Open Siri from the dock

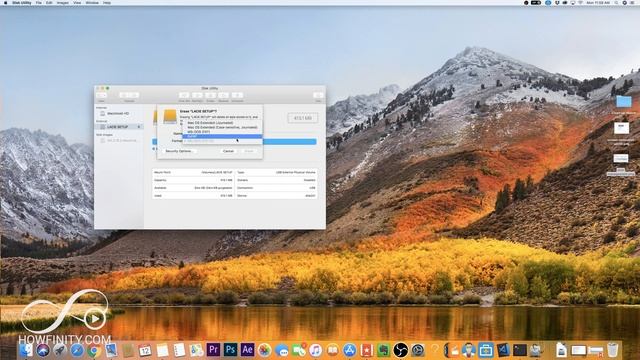click(42, 350)
